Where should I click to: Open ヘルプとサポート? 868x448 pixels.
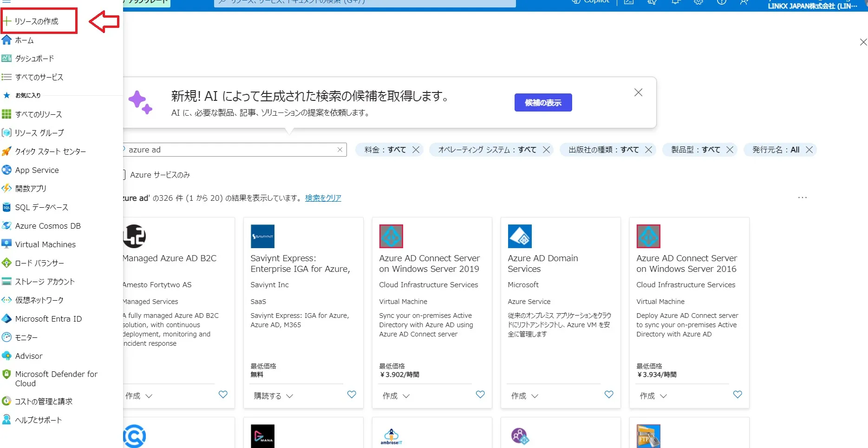tap(38, 420)
